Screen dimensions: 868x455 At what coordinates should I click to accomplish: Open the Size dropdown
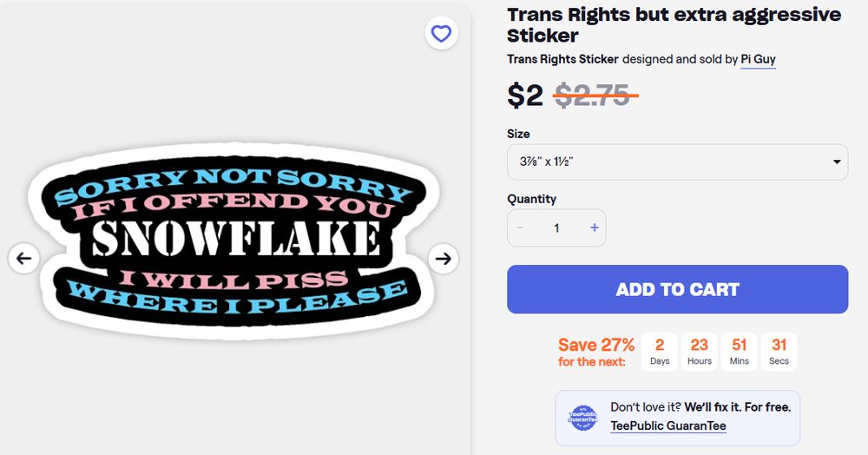point(677,162)
